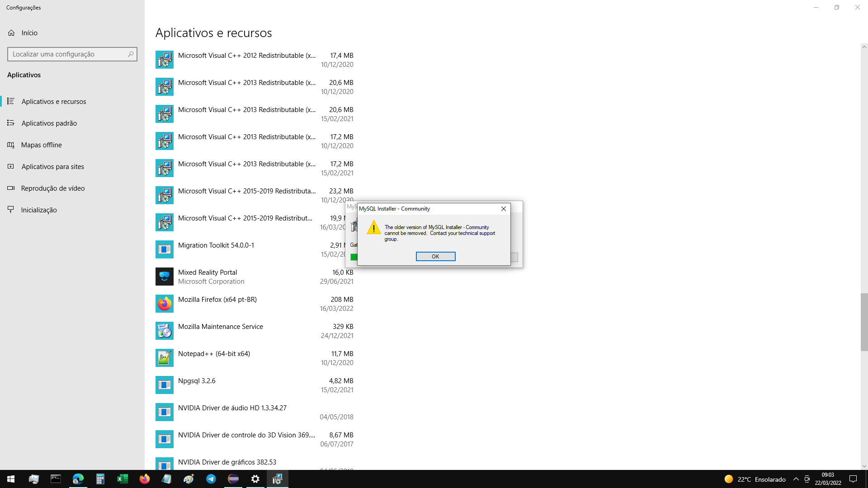
Task: Open Telegram from the taskbar
Action: pyautogui.click(x=211, y=479)
